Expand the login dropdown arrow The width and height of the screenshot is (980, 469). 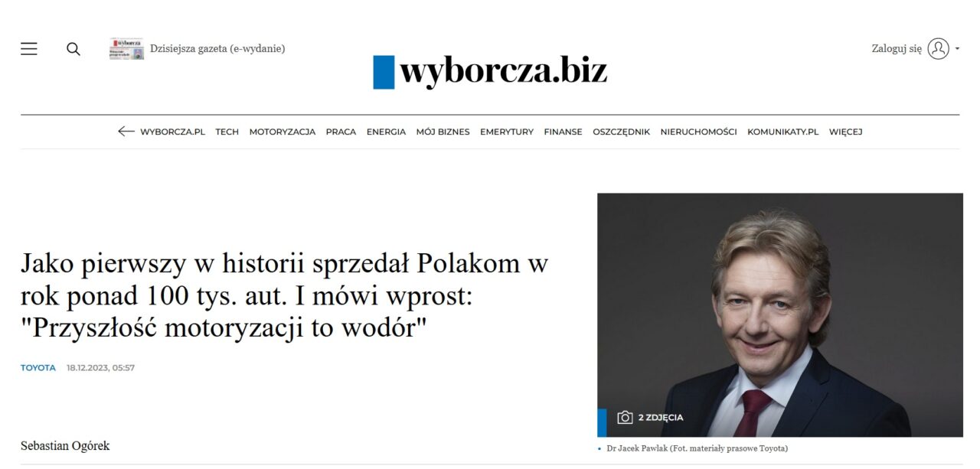[957, 49]
